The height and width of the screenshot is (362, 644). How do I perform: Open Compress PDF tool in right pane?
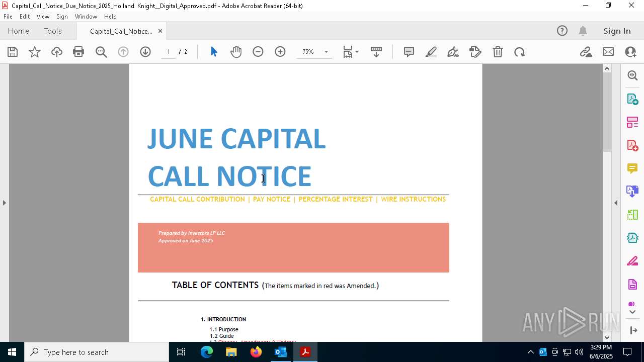pos(632,238)
